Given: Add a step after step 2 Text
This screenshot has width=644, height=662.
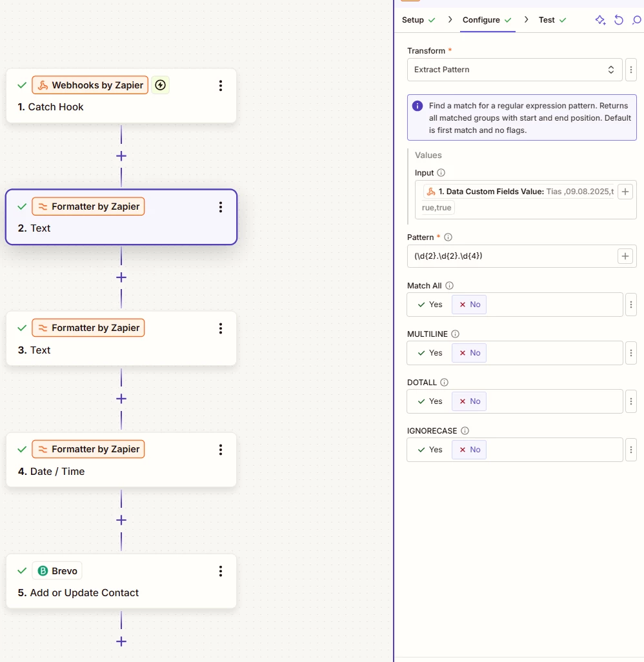Looking at the screenshot, I should [x=121, y=277].
